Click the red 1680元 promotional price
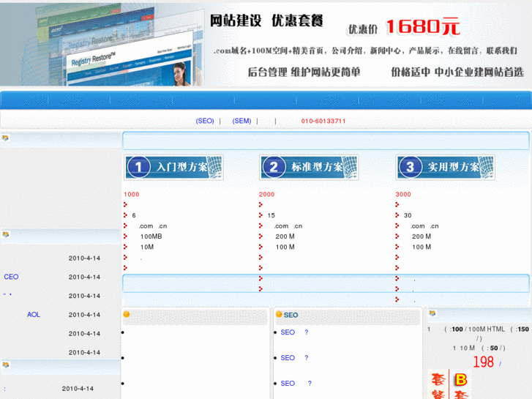This screenshot has width=532, height=399. point(423,28)
